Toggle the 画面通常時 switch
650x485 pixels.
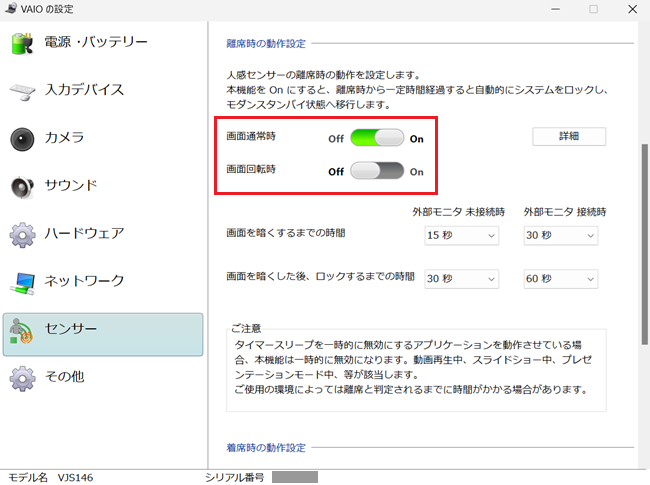coord(377,138)
